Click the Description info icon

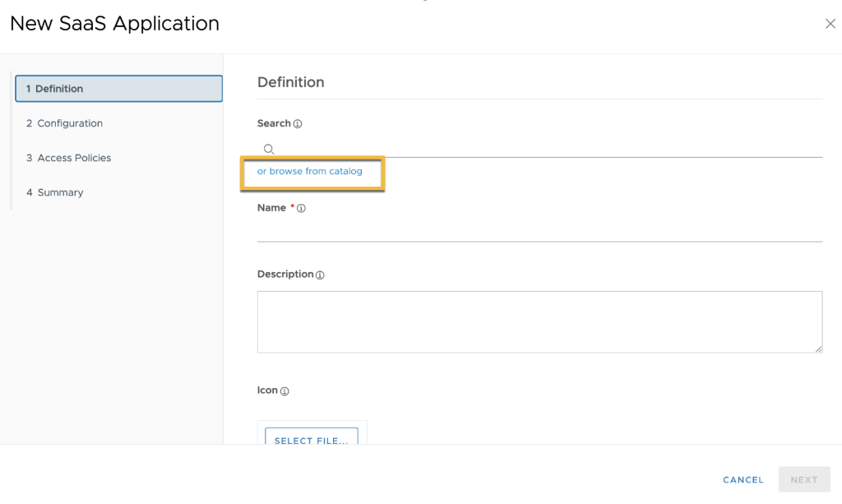point(320,275)
